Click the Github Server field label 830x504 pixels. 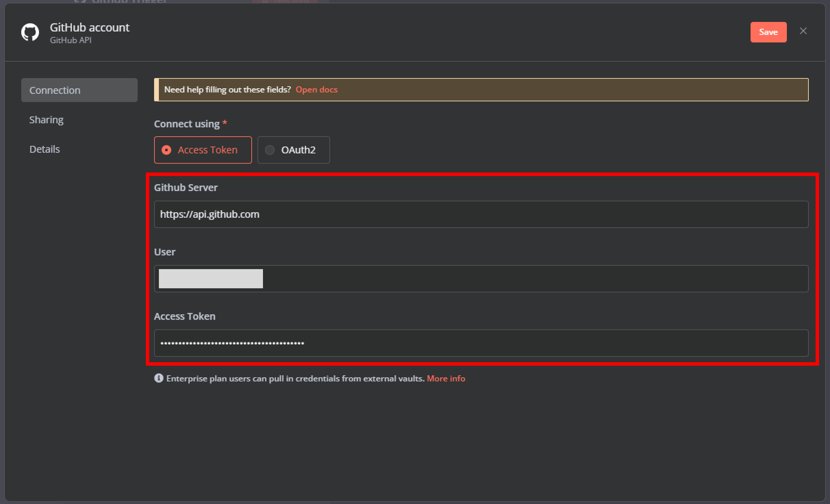coord(186,188)
